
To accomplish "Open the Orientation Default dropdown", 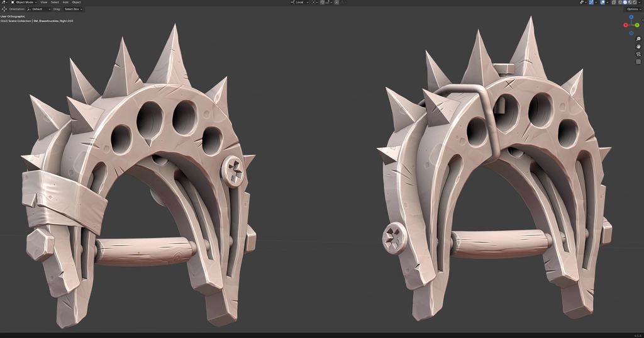I will click(x=39, y=9).
